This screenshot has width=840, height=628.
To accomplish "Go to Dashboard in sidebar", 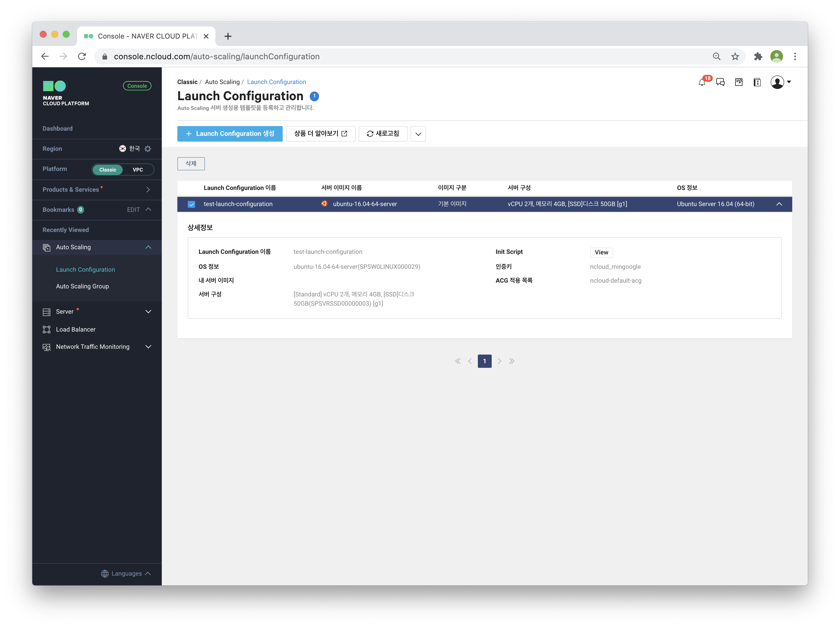I will click(x=57, y=129).
